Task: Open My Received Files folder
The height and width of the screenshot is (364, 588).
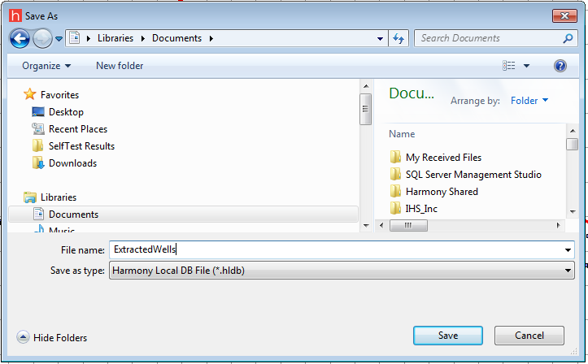Action: point(443,158)
